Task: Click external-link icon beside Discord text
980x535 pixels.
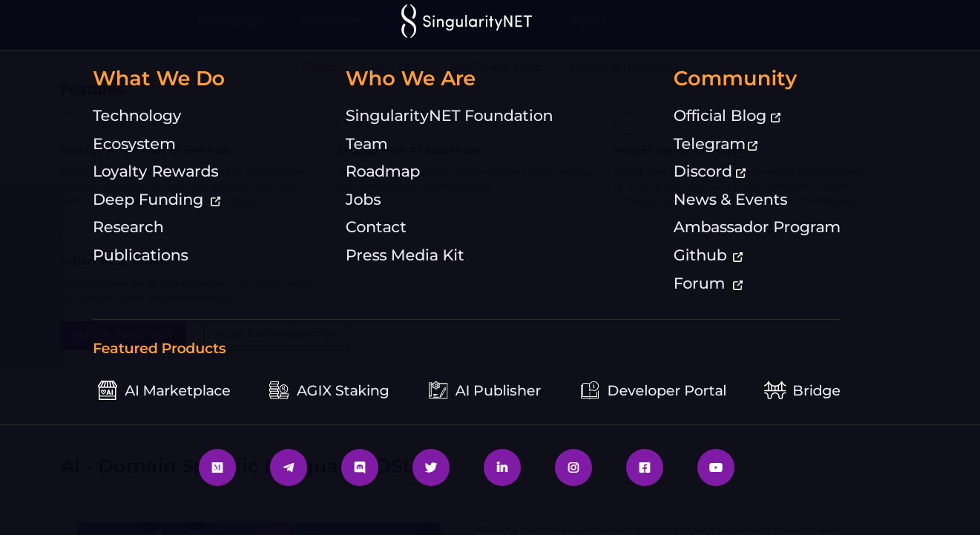Action: 741,173
